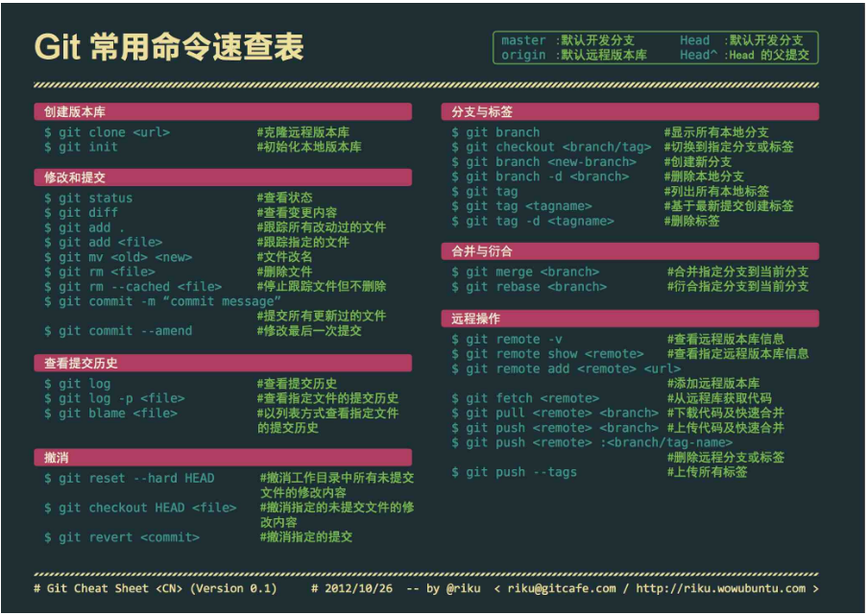Select the '创建版本库' section header
The height and width of the screenshot is (615, 868).
click(x=223, y=111)
